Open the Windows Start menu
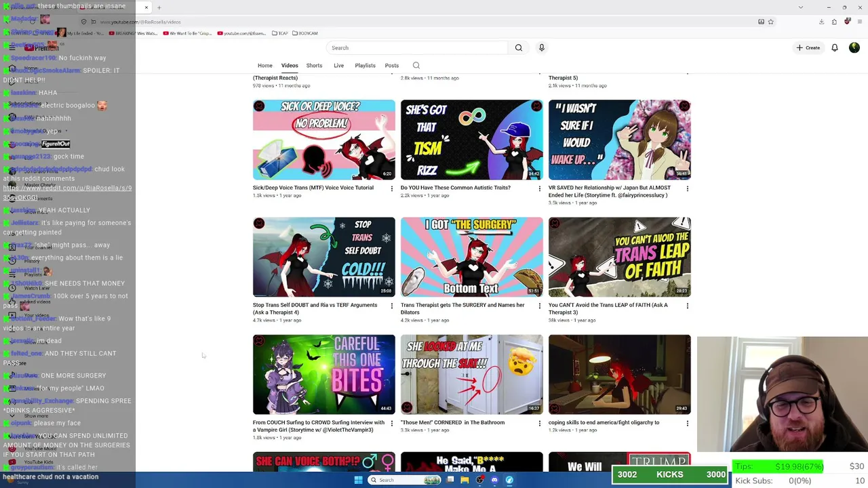This screenshot has width=868, height=488. point(358,480)
